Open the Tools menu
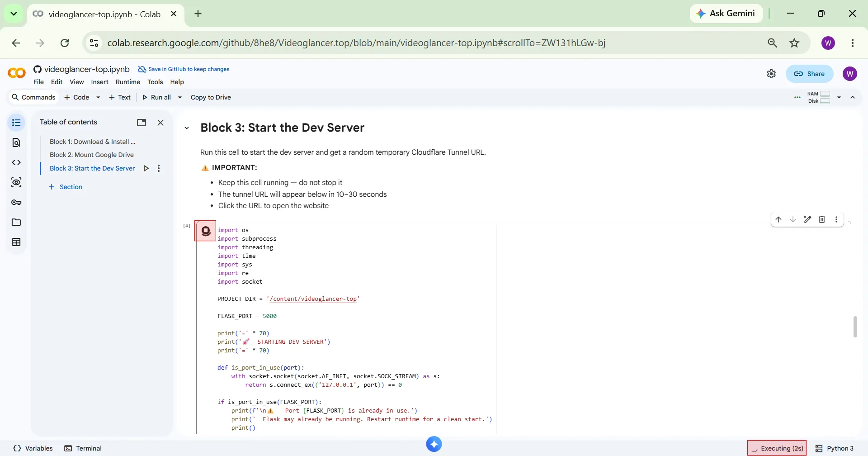The image size is (868, 456). click(155, 82)
